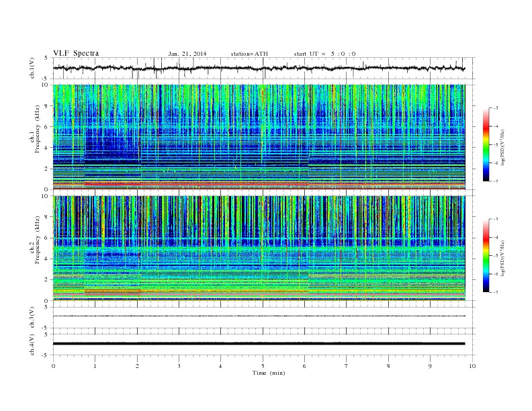Click the ch.4 thick waveform trace

coord(259,344)
